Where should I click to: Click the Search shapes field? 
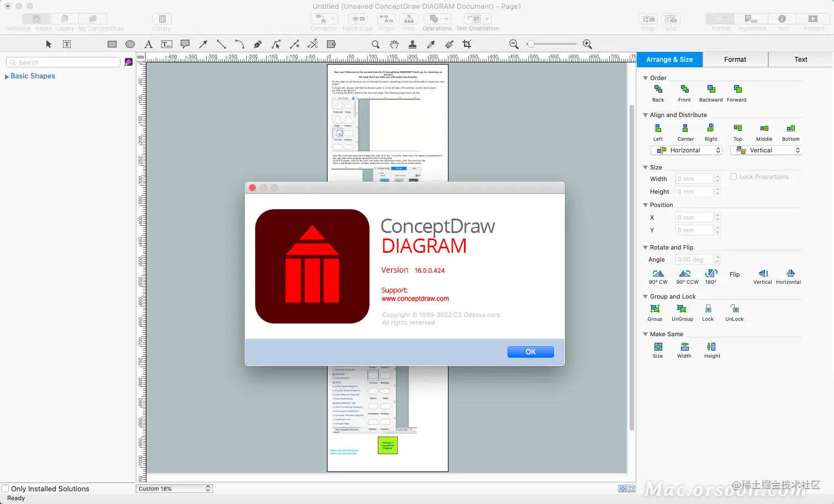coord(63,62)
